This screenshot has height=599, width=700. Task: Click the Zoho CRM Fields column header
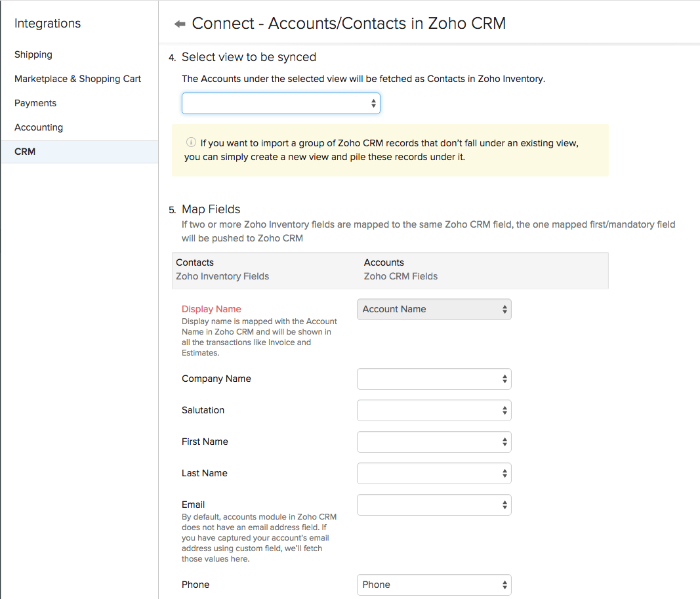pos(401,276)
